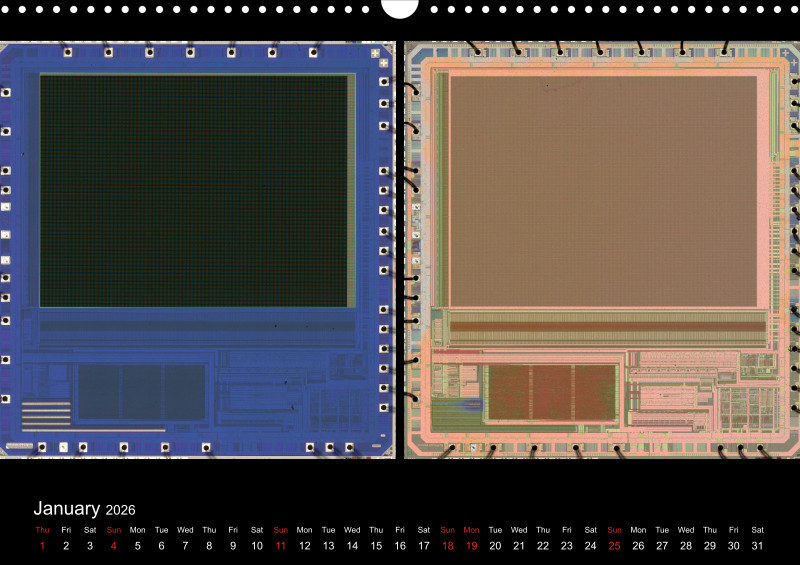Image resolution: width=800 pixels, height=565 pixels.
Task: Click the white hanging hole at top
Action: [400, 6]
